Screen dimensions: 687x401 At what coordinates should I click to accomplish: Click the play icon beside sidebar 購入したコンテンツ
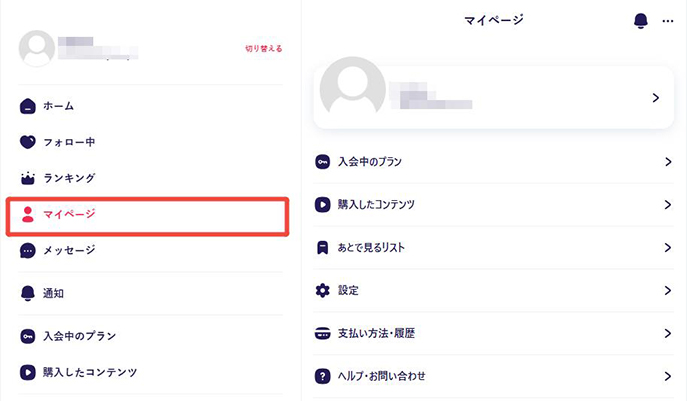28,372
